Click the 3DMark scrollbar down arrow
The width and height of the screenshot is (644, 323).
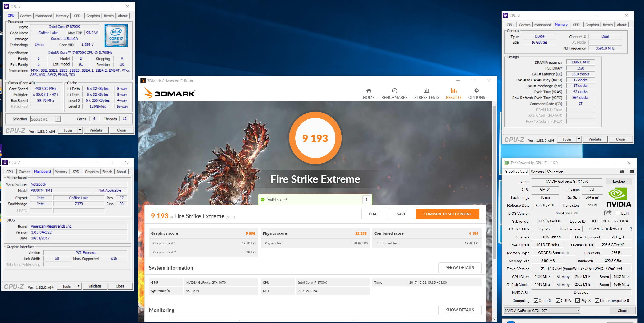click(494, 319)
